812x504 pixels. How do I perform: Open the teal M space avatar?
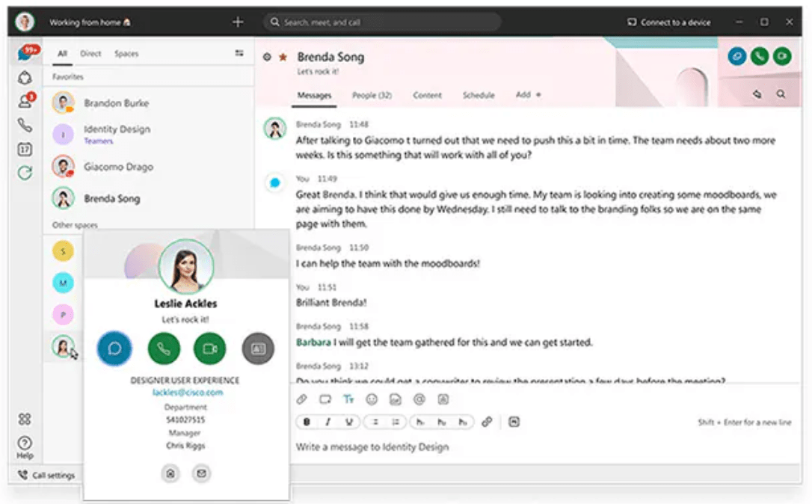tap(63, 283)
